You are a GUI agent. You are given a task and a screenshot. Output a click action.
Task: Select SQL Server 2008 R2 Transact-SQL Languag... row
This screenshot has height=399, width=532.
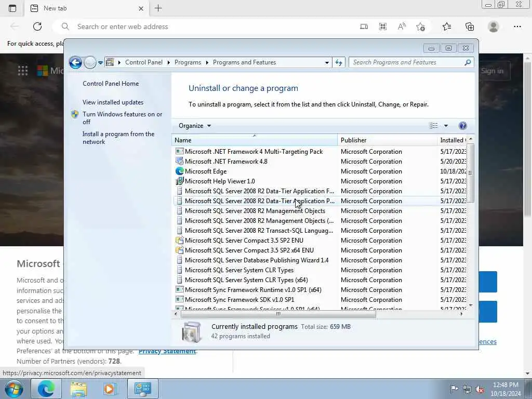(x=320, y=230)
